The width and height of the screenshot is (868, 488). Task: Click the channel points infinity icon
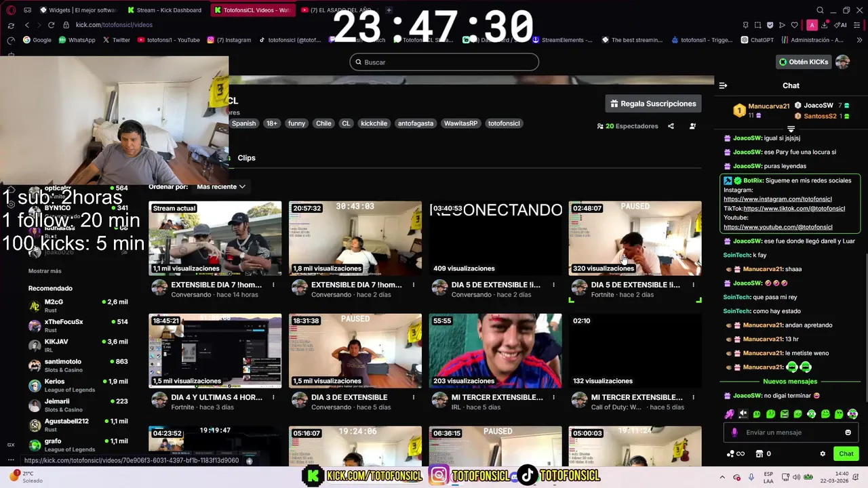pos(736,454)
